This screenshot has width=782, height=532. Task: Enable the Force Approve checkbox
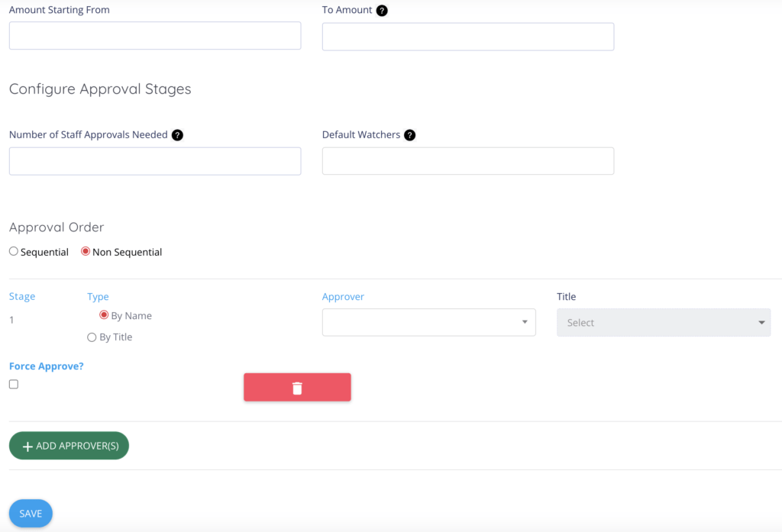14,385
